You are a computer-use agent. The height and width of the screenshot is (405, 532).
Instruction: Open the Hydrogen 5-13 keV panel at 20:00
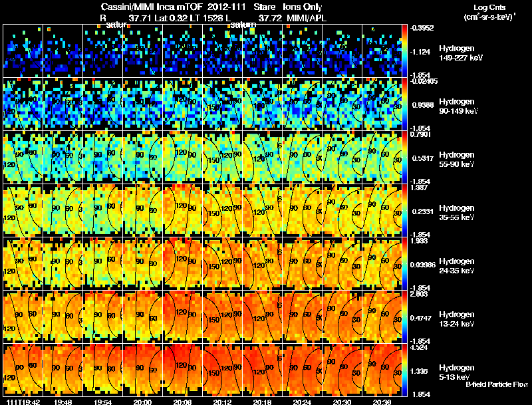point(142,370)
